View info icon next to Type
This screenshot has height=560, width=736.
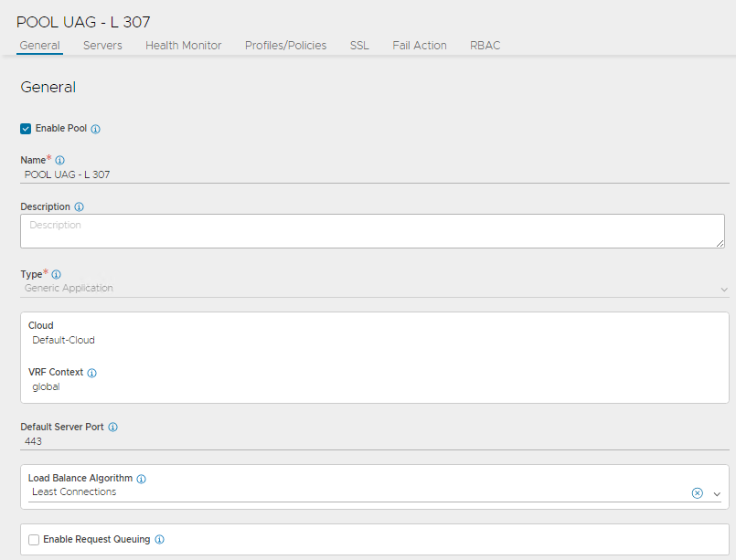pos(57,274)
